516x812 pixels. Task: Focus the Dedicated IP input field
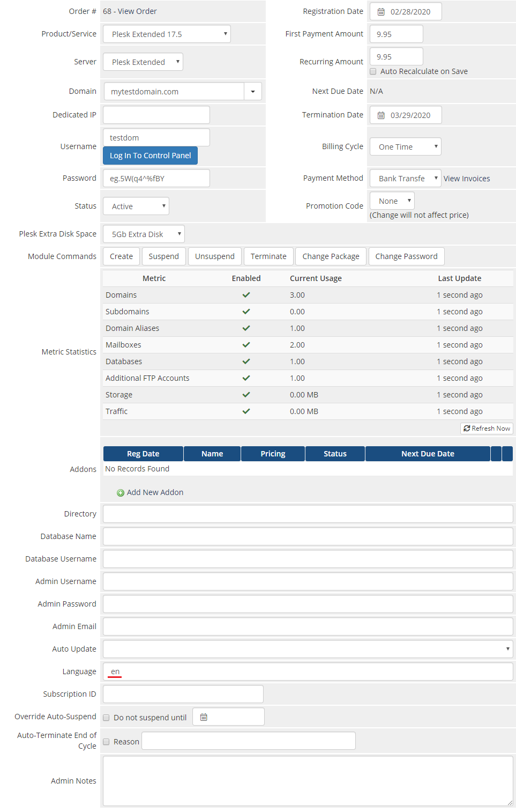click(x=156, y=115)
